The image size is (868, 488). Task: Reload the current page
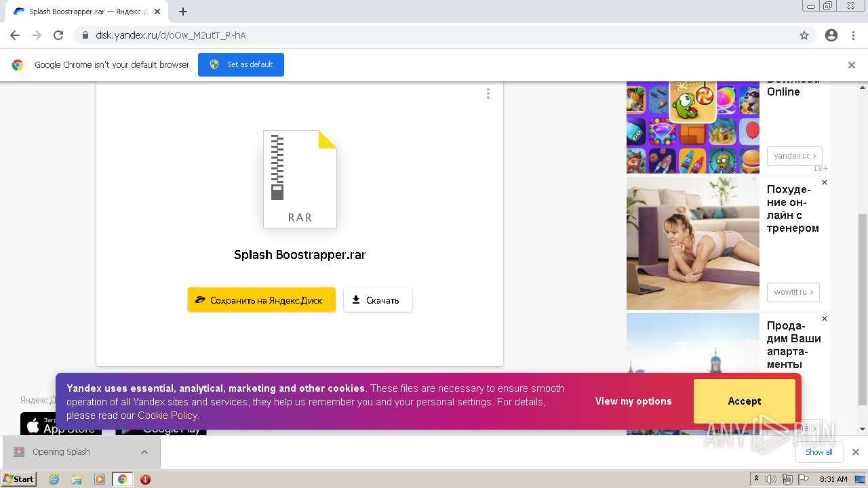(x=58, y=35)
